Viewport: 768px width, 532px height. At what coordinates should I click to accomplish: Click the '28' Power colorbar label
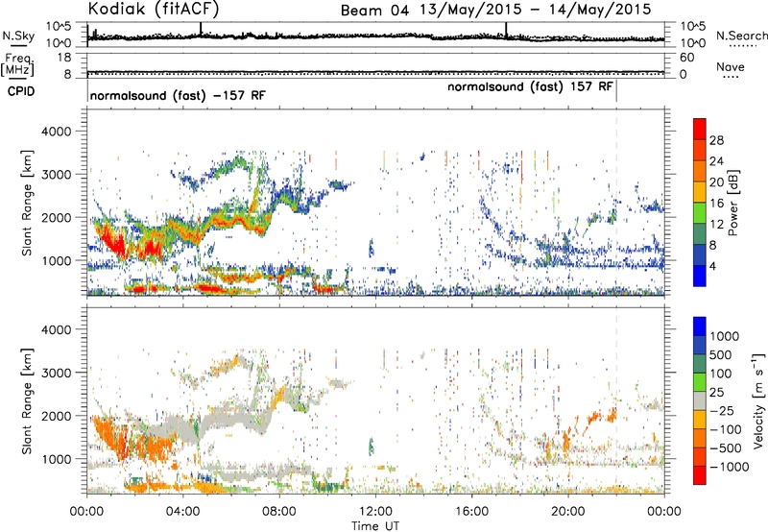click(x=716, y=140)
